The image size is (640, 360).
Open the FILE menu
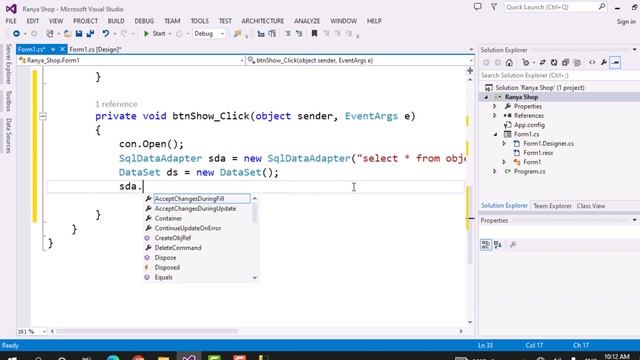coord(11,21)
